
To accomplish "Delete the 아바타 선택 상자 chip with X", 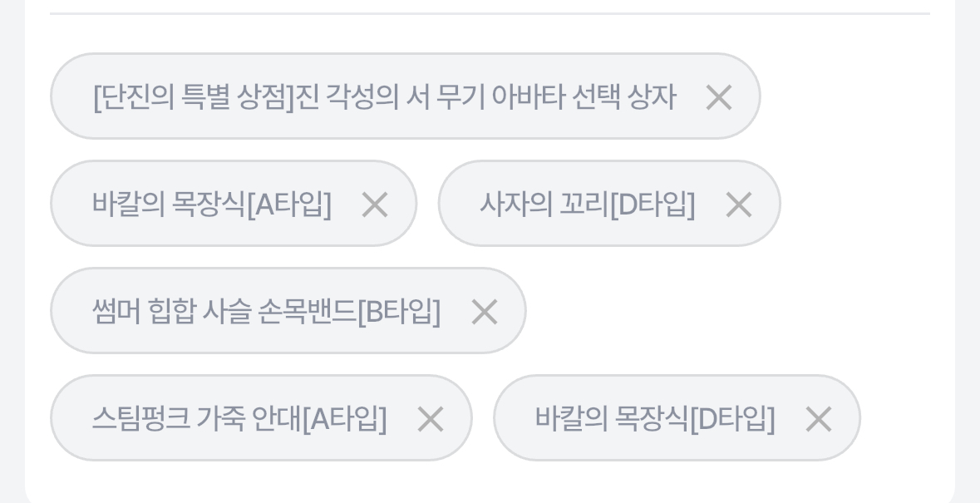I will (x=718, y=97).
